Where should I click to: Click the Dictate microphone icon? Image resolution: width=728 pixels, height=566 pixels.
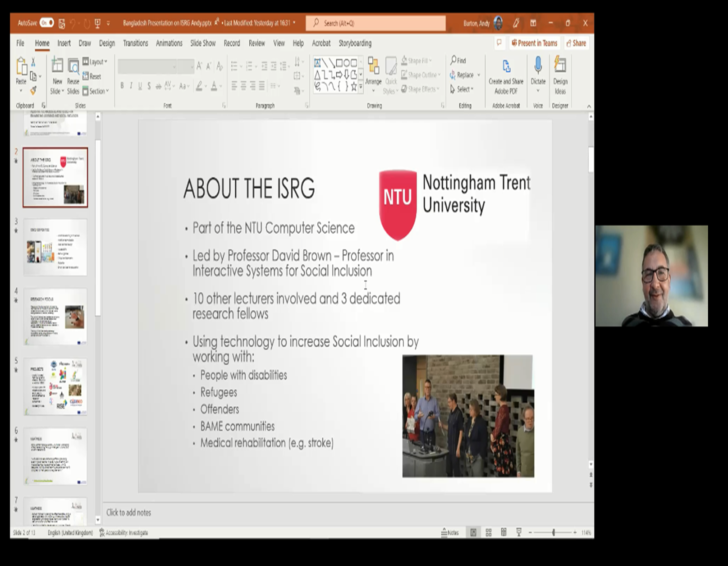click(538, 66)
